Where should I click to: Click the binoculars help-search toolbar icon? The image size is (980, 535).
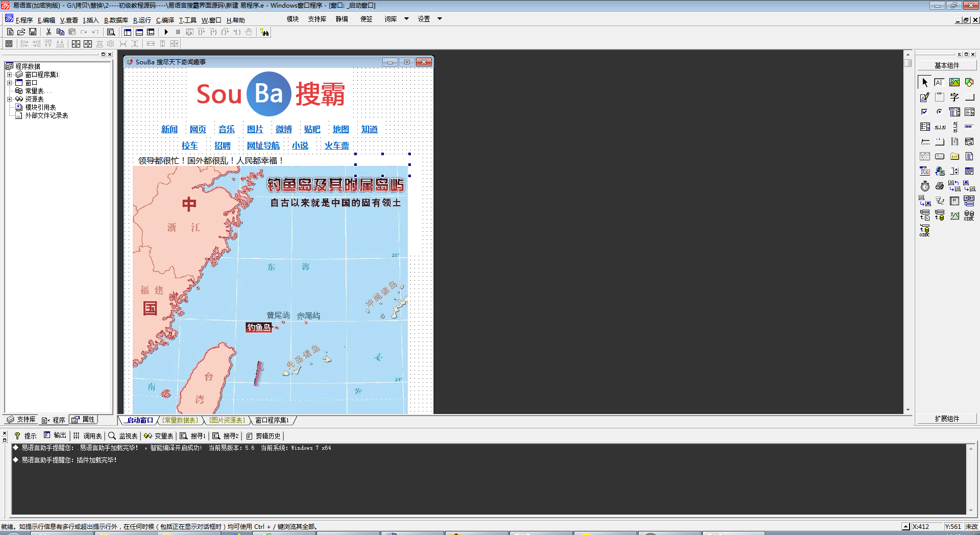point(264,32)
